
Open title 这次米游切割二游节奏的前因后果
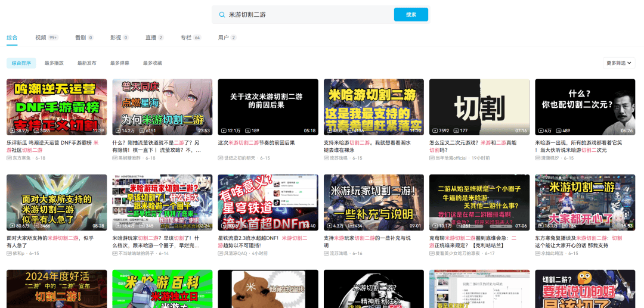tap(256, 143)
